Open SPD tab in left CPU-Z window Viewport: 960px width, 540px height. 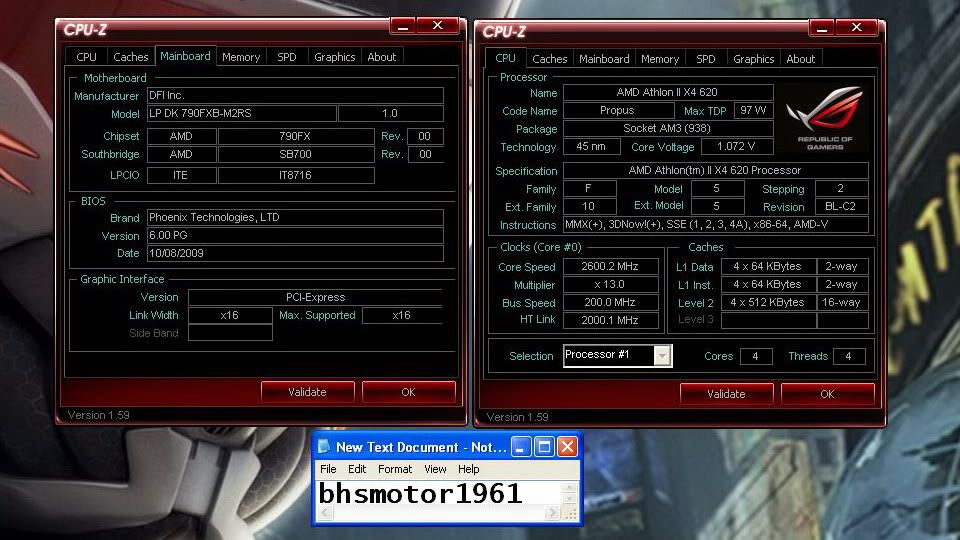(287, 57)
